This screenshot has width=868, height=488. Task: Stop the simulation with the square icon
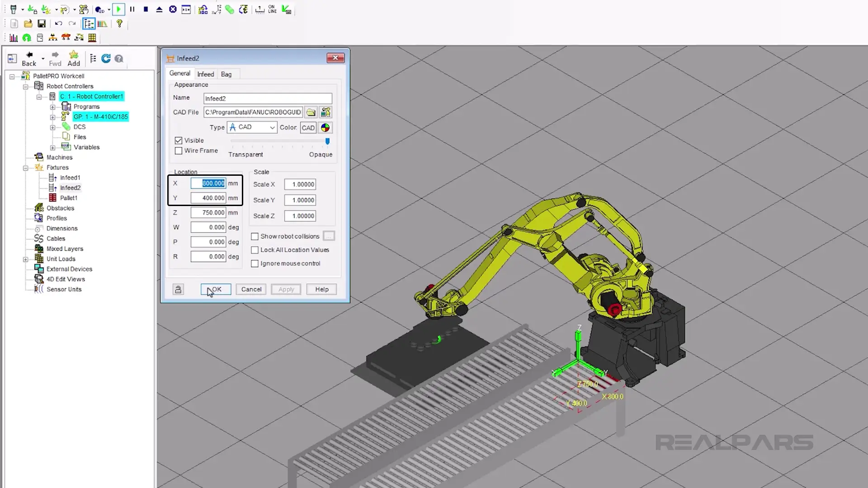pyautogui.click(x=146, y=9)
